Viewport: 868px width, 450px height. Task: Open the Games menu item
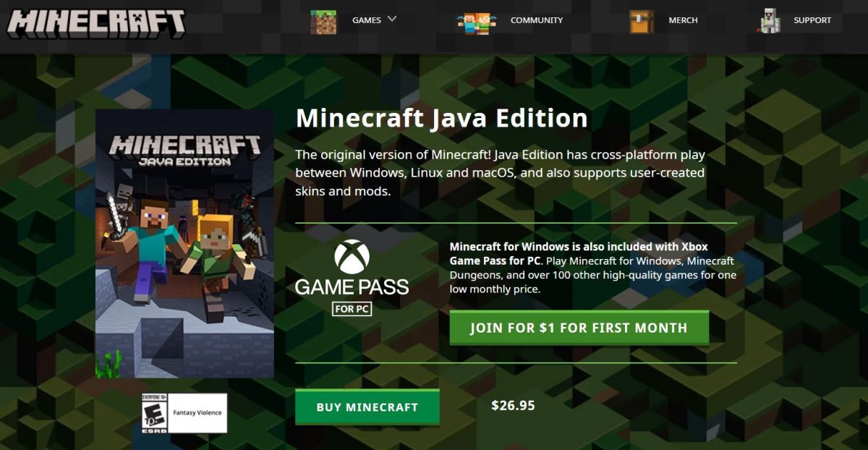(367, 20)
